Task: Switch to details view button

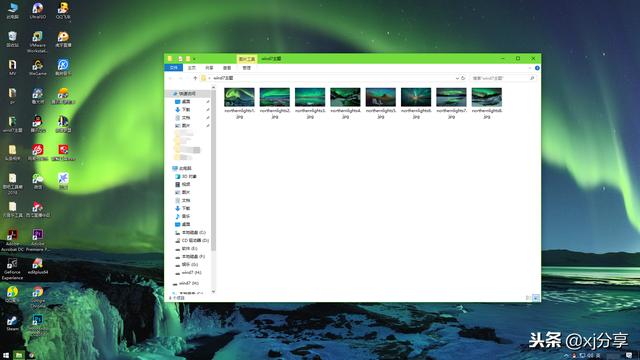Action: [x=529, y=298]
